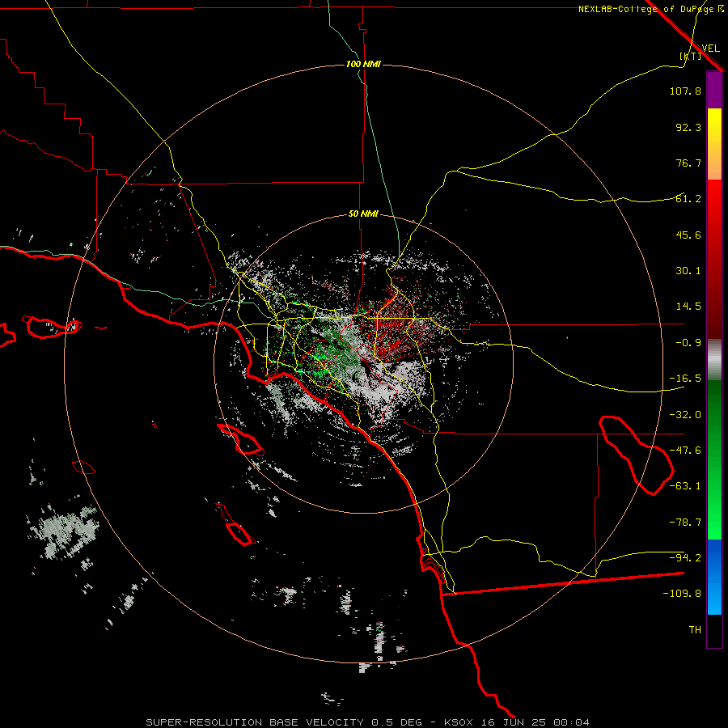The height and width of the screenshot is (728, 728).
Task: Click the 50 NMI range ring label
Action: [363, 214]
